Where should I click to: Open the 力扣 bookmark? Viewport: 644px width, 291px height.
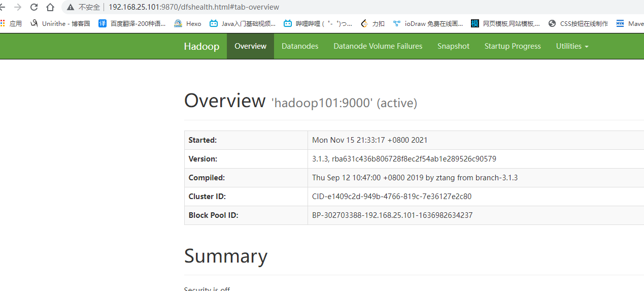coord(372,23)
